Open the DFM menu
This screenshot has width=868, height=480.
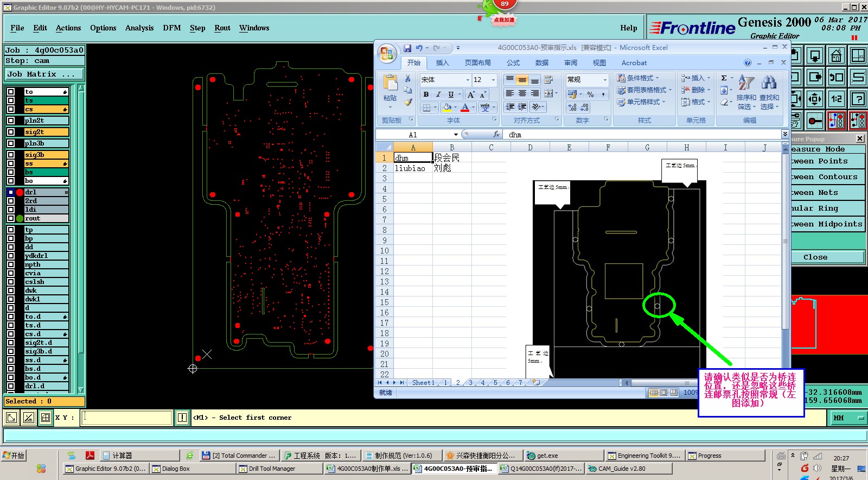pyautogui.click(x=172, y=28)
